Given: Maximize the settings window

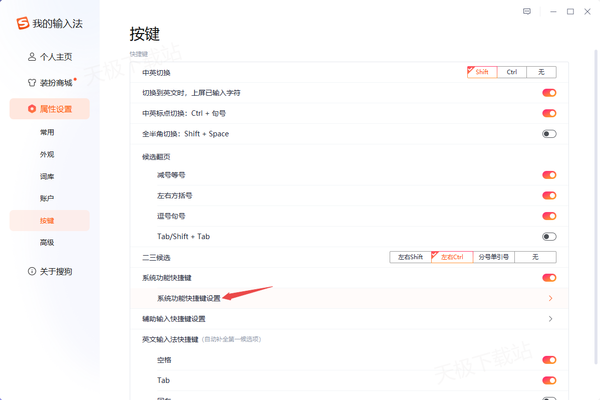Looking at the screenshot, I should click(x=570, y=11).
